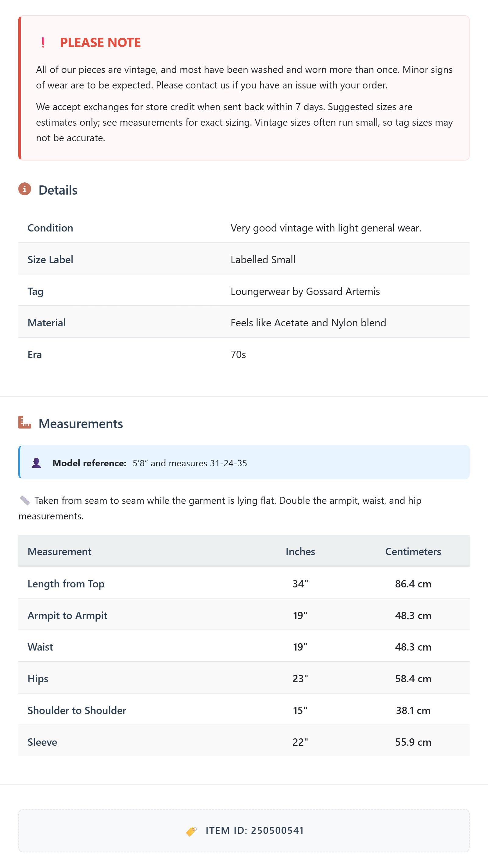
Task: Click the Measurement column header
Action: 59,551
